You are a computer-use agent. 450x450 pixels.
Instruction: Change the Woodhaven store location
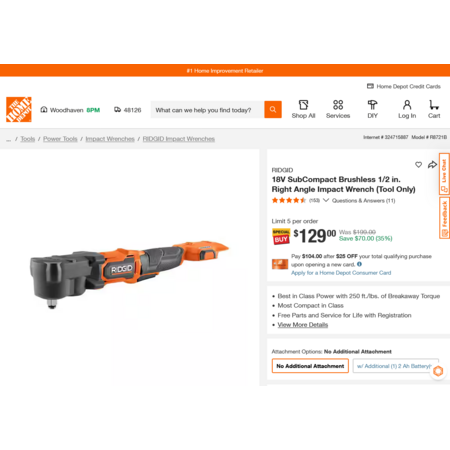70,110
